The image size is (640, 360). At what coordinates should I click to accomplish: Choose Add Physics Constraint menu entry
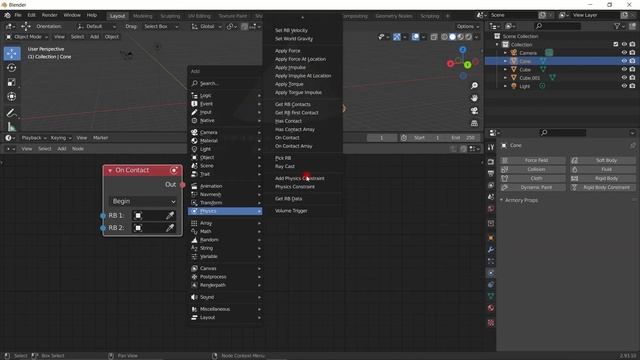[x=300, y=178]
